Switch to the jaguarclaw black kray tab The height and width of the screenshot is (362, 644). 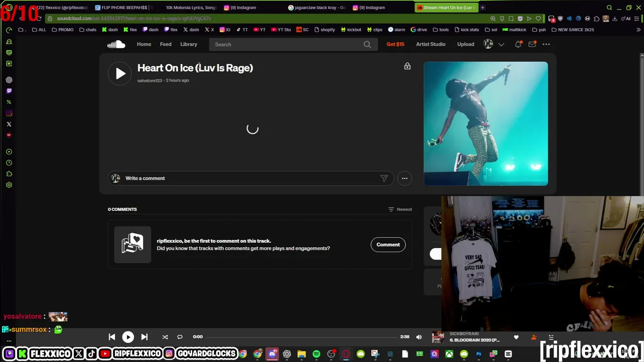pyautogui.click(x=317, y=8)
